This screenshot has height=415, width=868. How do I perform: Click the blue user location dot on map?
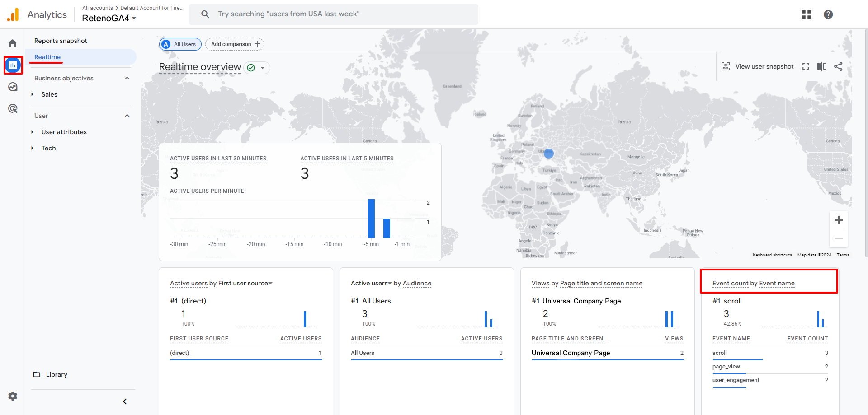pyautogui.click(x=549, y=154)
